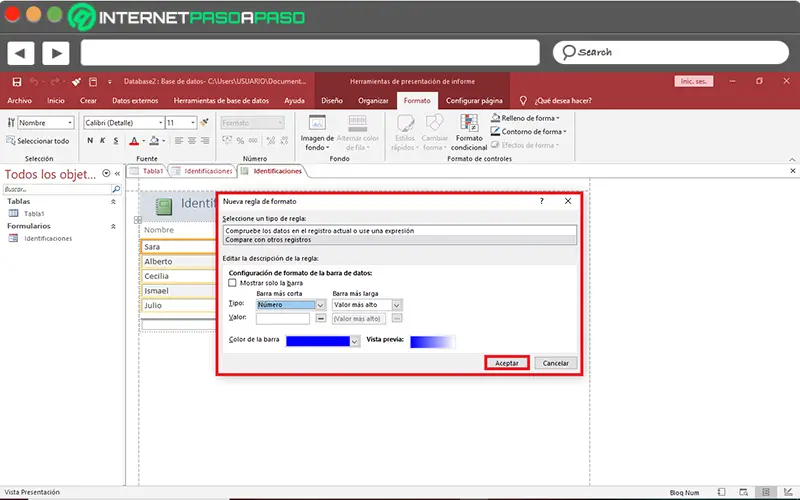Click Aceptar in the dialog

point(507,363)
